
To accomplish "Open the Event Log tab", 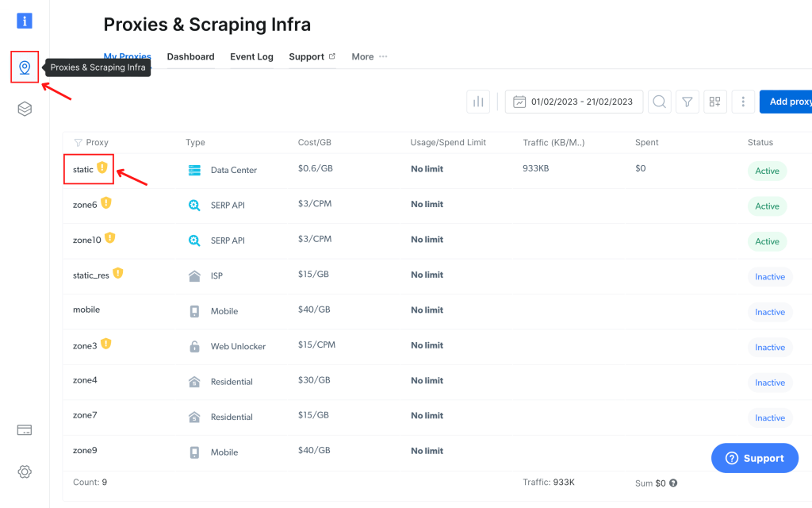I will [251, 56].
